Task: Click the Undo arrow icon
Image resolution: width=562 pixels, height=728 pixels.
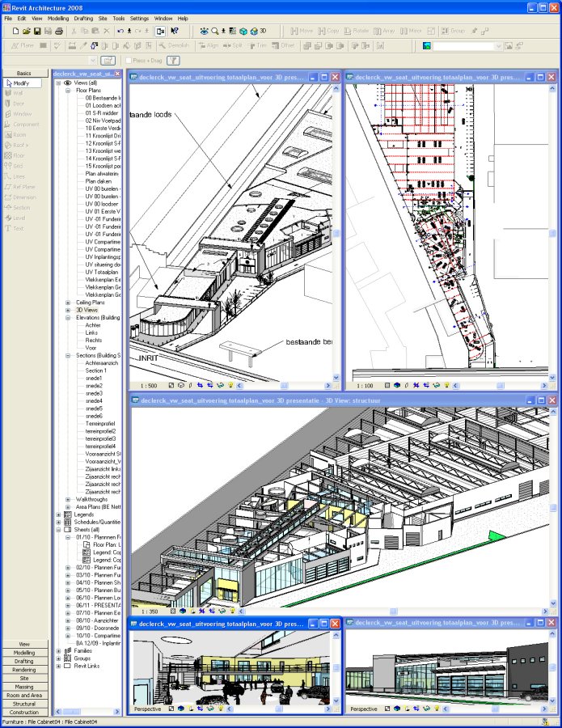Action: tap(120, 31)
